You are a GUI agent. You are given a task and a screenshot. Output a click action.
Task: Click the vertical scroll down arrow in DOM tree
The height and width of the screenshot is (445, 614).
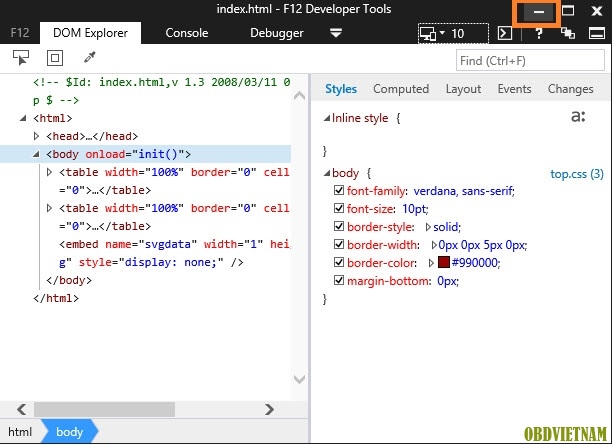299,379
